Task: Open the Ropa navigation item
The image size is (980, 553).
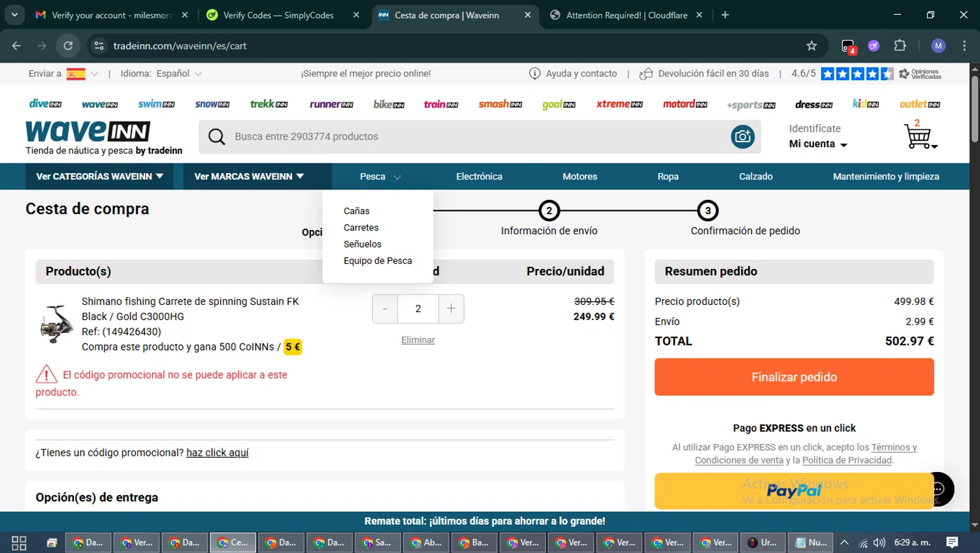Action: [668, 176]
